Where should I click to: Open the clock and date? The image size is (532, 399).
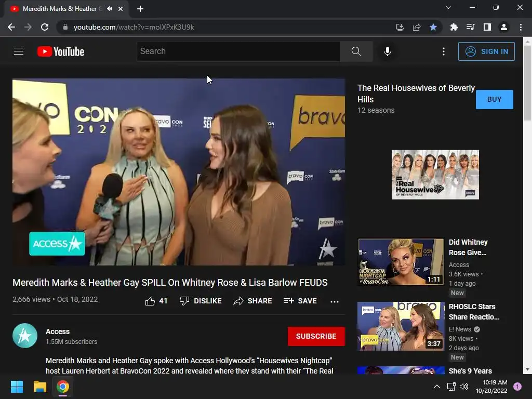pos(491,387)
